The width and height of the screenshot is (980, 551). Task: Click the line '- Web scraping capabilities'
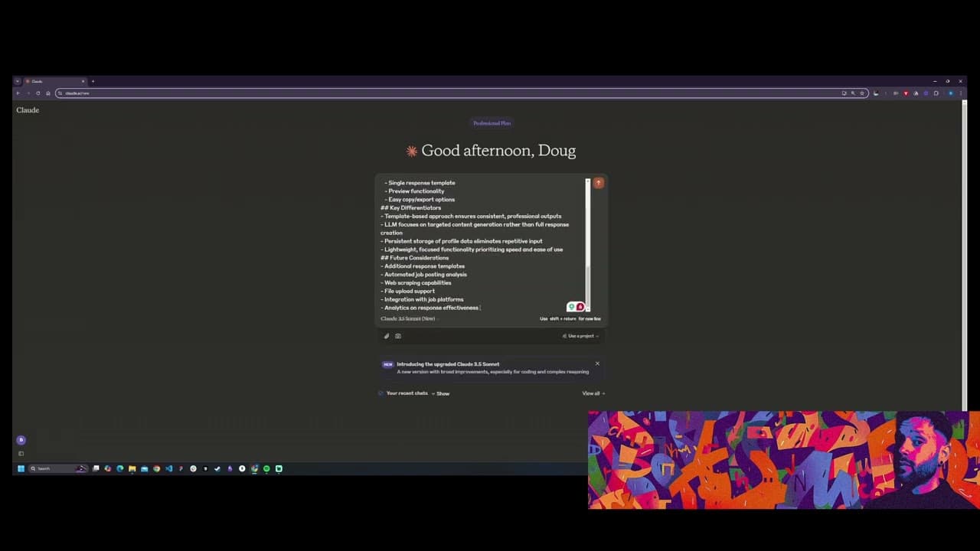(416, 283)
